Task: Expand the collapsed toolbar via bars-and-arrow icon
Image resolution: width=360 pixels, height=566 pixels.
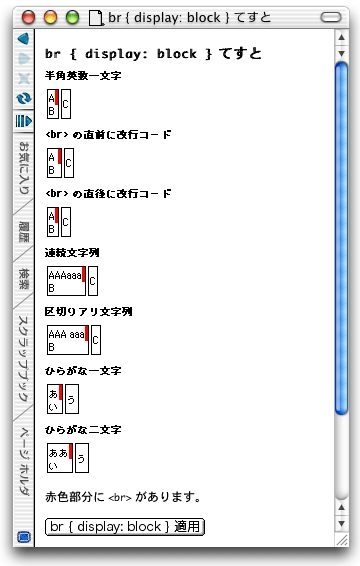Action: [23, 121]
